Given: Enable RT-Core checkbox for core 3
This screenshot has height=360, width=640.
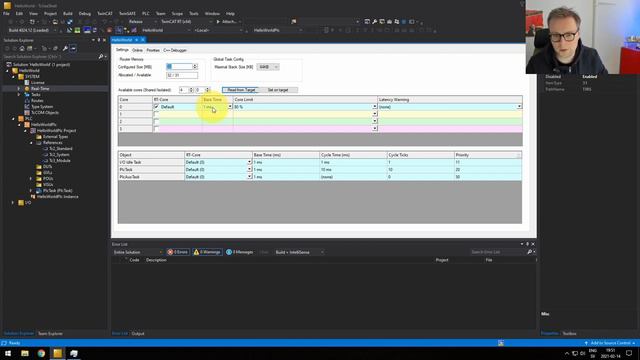Looking at the screenshot, I should pyautogui.click(x=156, y=129).
